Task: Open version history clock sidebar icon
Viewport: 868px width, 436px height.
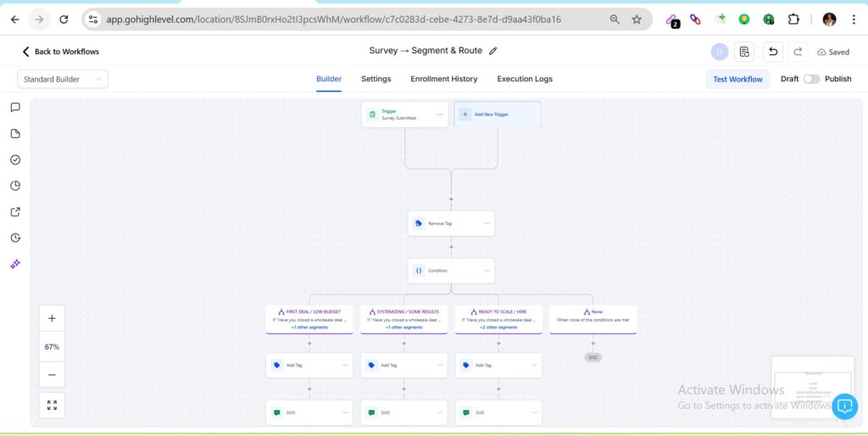Action: pos(15,238)
